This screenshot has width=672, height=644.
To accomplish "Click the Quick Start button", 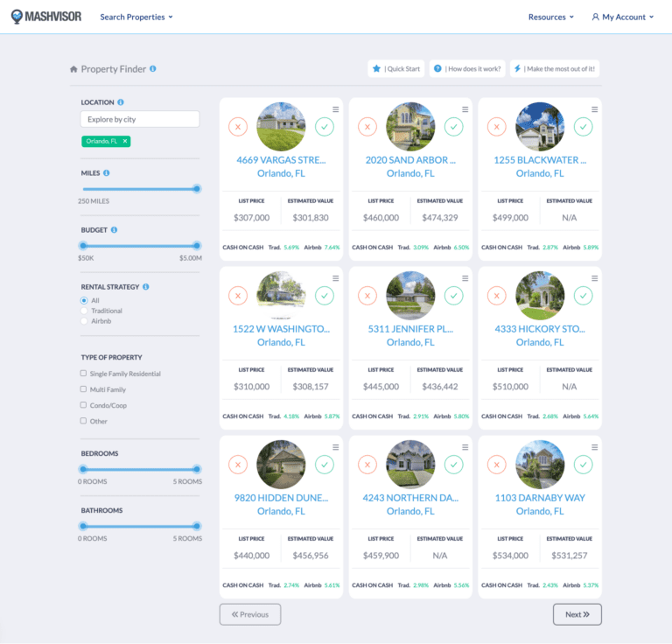I will pos(396,68).
